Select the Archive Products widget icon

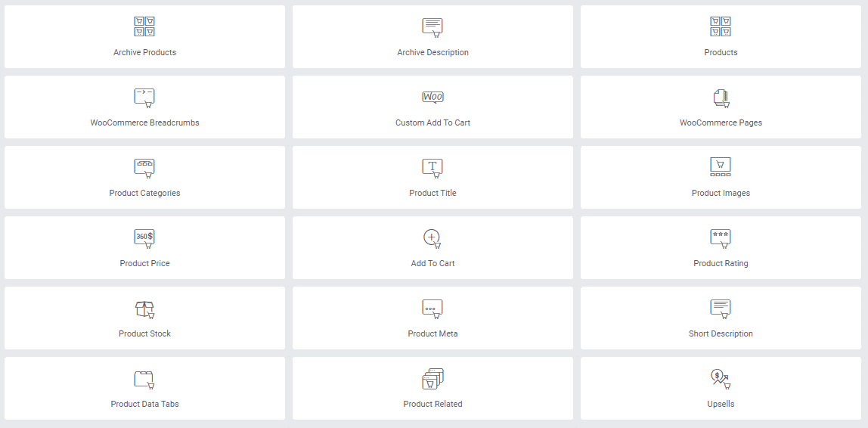click(144, 26)
